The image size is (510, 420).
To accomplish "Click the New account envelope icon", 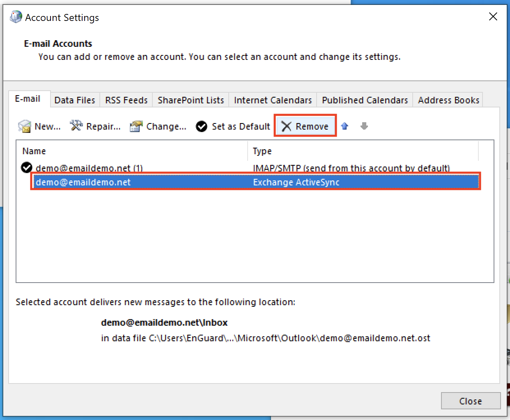I will click(x=25, y=126).
